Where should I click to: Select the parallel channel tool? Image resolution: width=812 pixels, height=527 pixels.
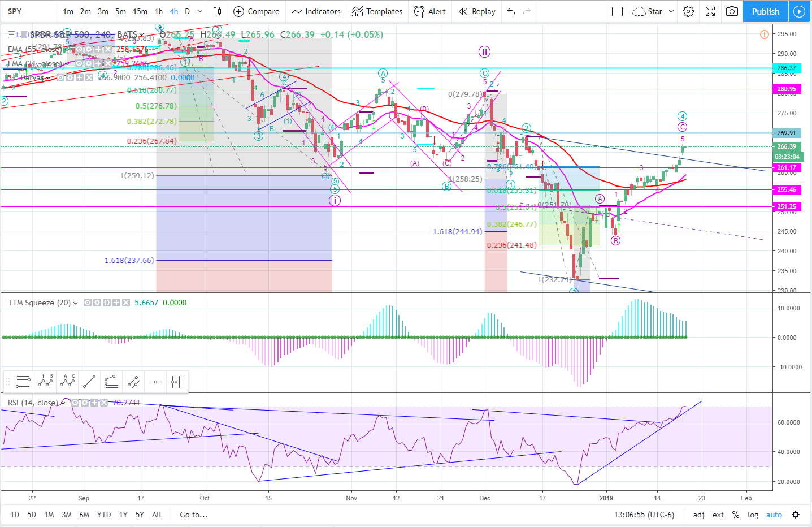point(133,382)
